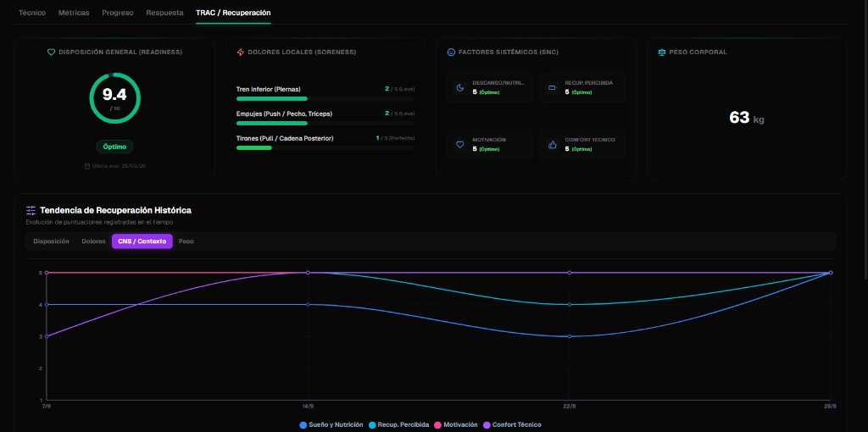The height and width of the screenshot is (432, 868).
Task: Toggle the Motivación legend series
Action: 455,425
